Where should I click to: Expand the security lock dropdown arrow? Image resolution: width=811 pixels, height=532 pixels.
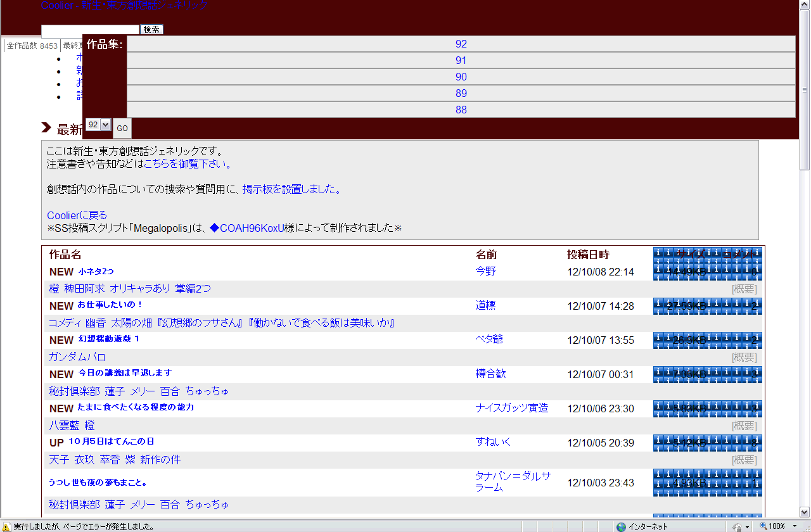747,527
